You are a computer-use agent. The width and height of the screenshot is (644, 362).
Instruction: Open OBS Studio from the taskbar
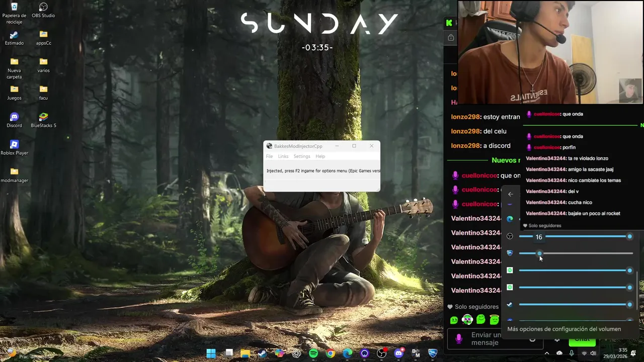382,353
